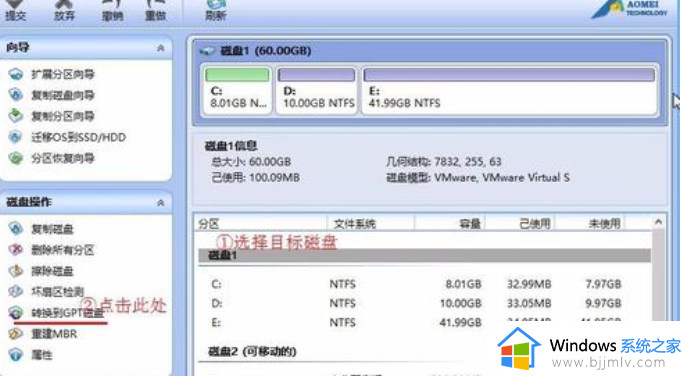Select the 迁移OS到SSD/HDD link text
The image size is (686, 376).
(x=78, y=137)
